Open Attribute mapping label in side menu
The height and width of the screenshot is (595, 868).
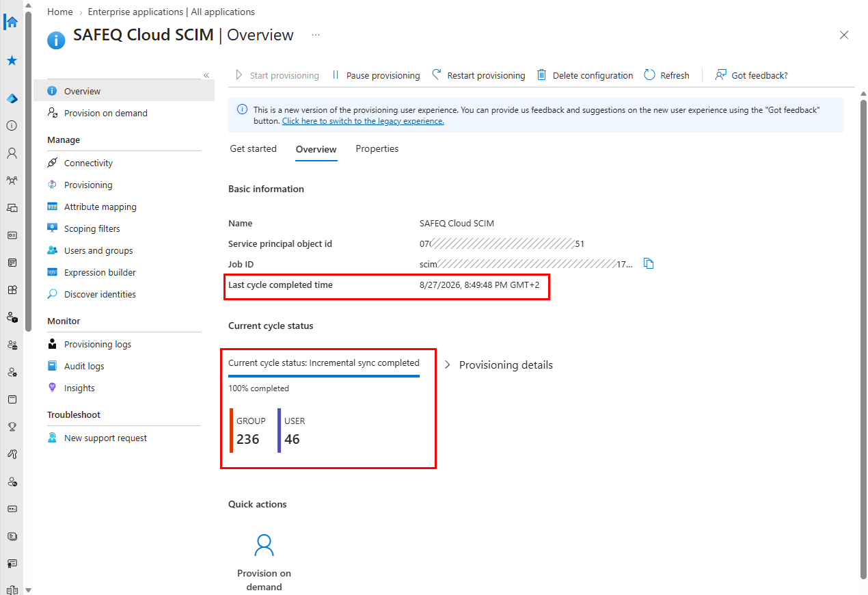100,207
